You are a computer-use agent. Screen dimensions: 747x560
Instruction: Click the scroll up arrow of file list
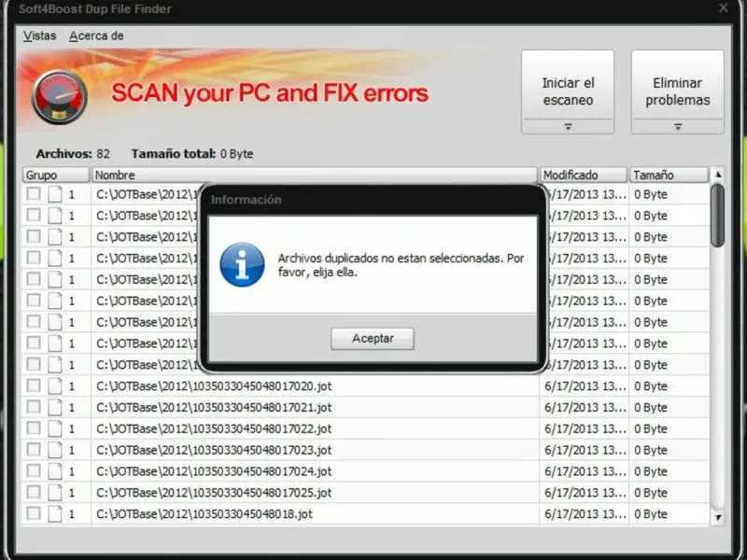pyautogui.click(x=718, y=175)
